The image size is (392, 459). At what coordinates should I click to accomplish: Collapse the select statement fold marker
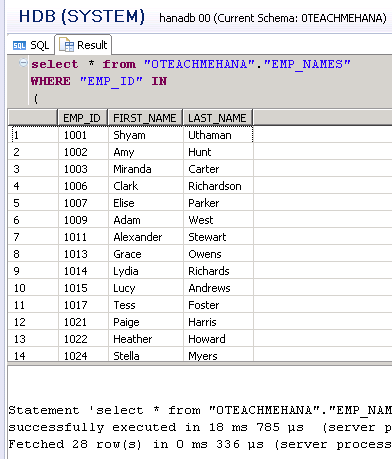(23, 63)
